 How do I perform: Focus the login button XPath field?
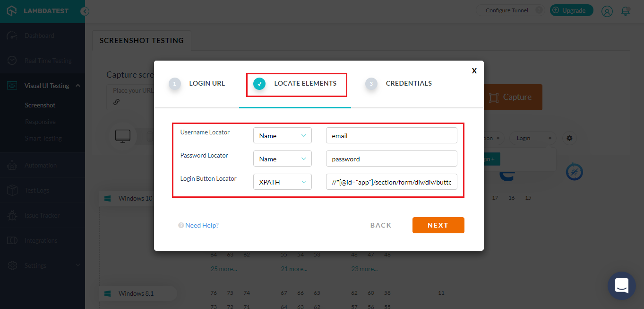pos(391,182)
